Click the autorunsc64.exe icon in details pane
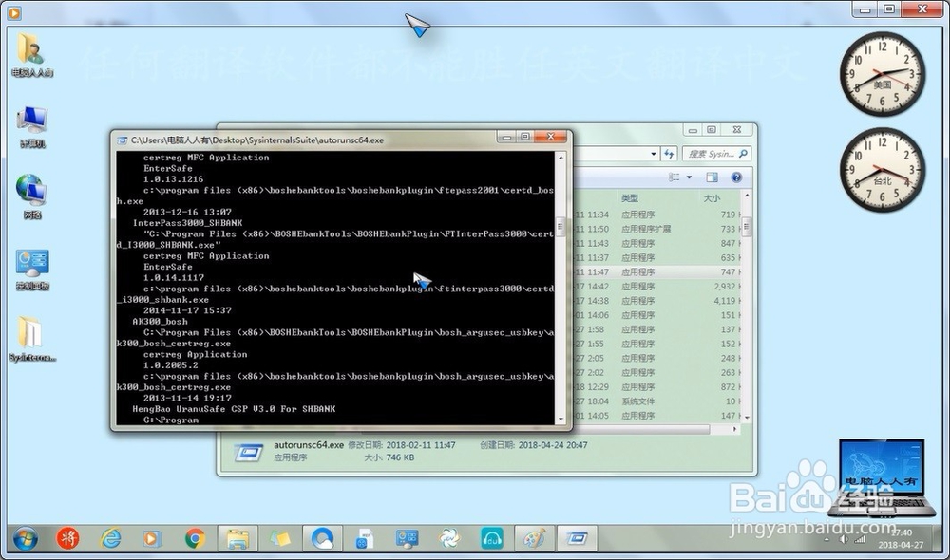 pyautogui.click(x=248, y=452)
